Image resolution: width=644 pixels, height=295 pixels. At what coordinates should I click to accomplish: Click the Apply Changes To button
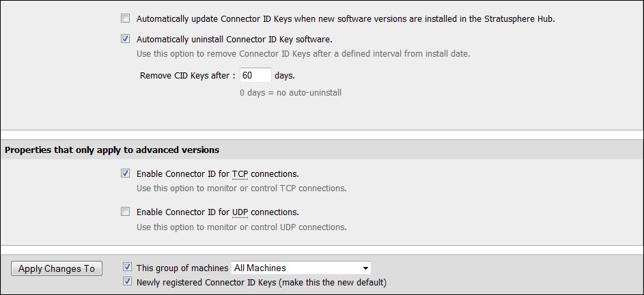pyautogui.click(x=57, y=268)
